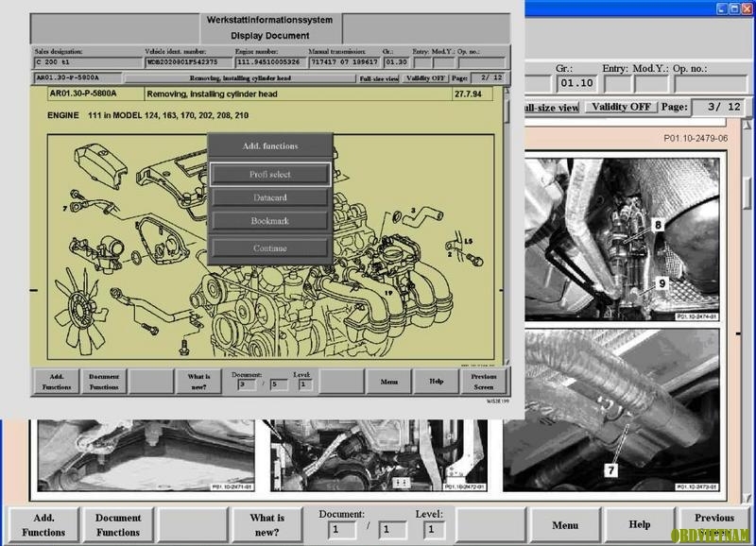The image size is (756, 546).
Task: Click the Sales designation field C 200
Action: pyautogui.click(x=88, y=62)
